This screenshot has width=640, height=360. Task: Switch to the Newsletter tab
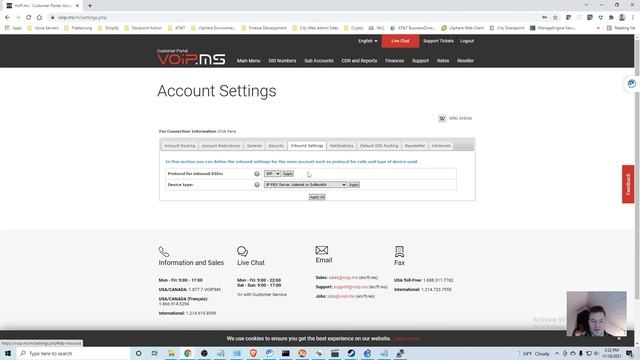pyautogui.click(x=415, y=146)
